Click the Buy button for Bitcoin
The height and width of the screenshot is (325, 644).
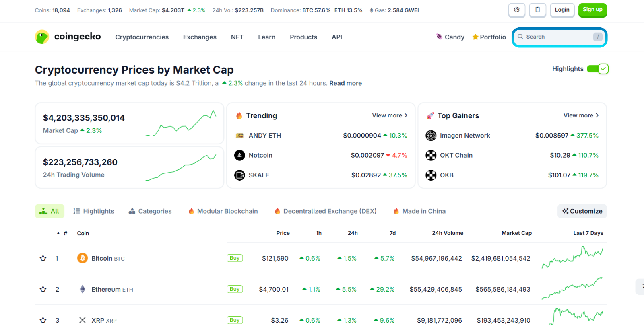[x=235, y=258]
